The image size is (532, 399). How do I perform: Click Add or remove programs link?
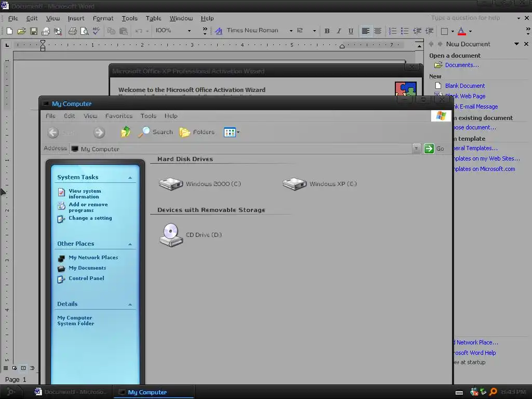88,207
